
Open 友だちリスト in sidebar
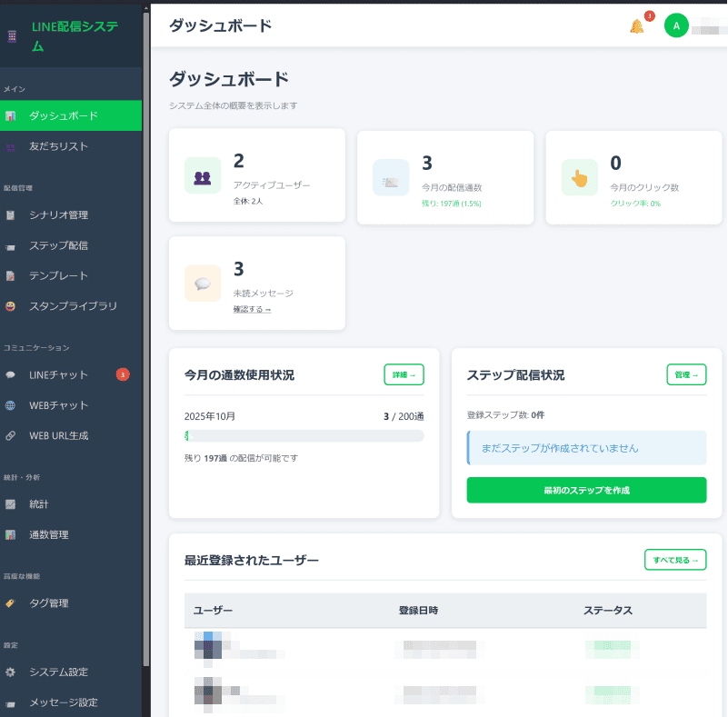point(58,146)
